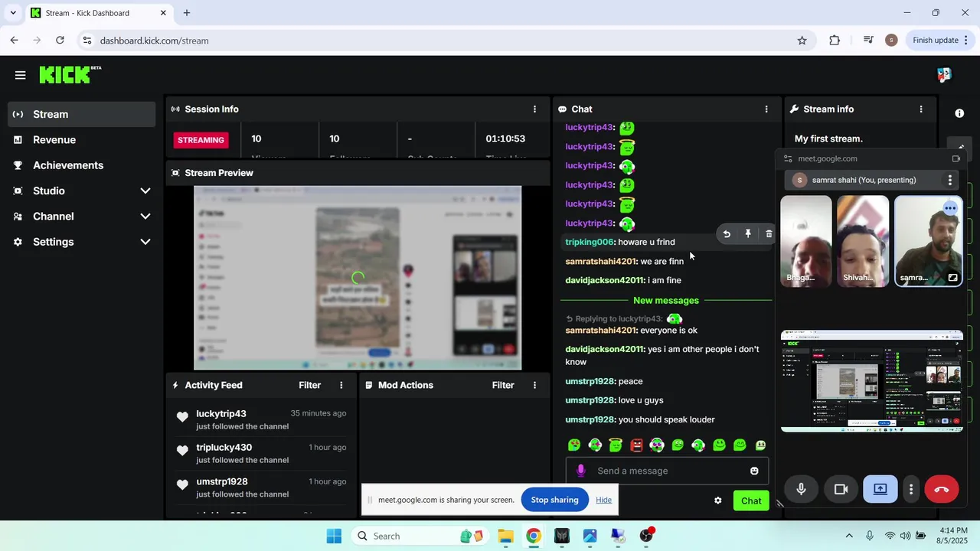Go to the Kick logo home link
The width and height of the screenshot is (980, 551).
pyautogui.click(x=70, y=74)
